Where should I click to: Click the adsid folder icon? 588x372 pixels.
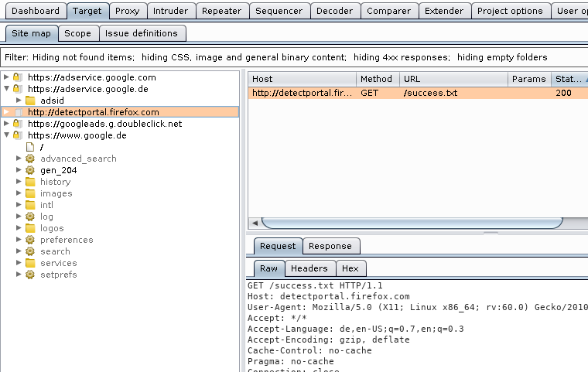30,101
